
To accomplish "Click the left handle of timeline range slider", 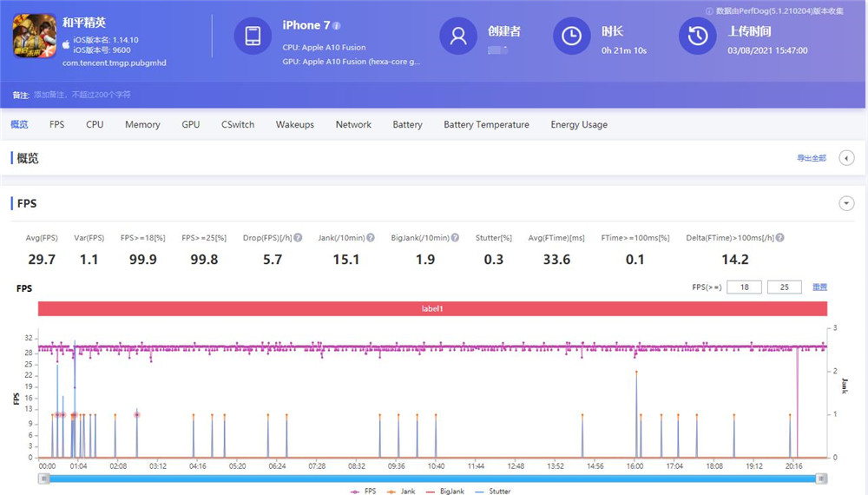I will pos(43,478).
